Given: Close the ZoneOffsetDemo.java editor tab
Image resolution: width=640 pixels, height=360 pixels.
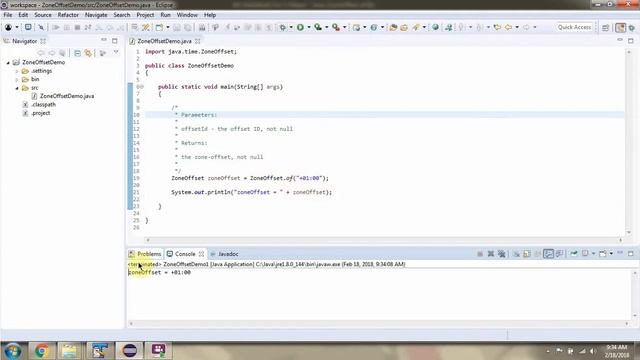Looking at the screenshot, I should [198, 41].
